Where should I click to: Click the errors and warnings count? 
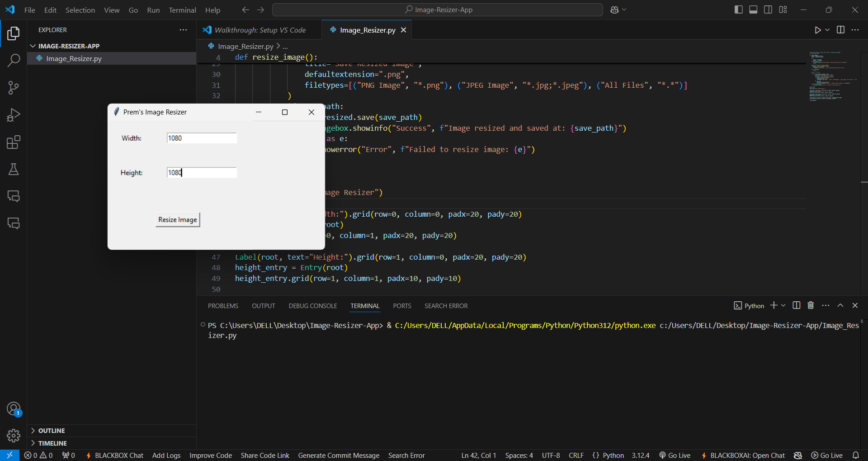click(x=38, y=455)
